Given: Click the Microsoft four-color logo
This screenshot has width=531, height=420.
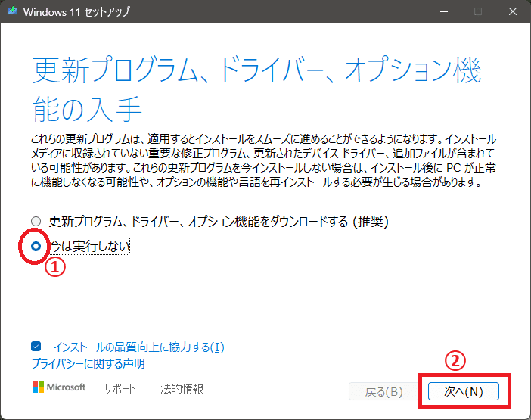Looking at the screenshot, I should (x=38, y=388).
